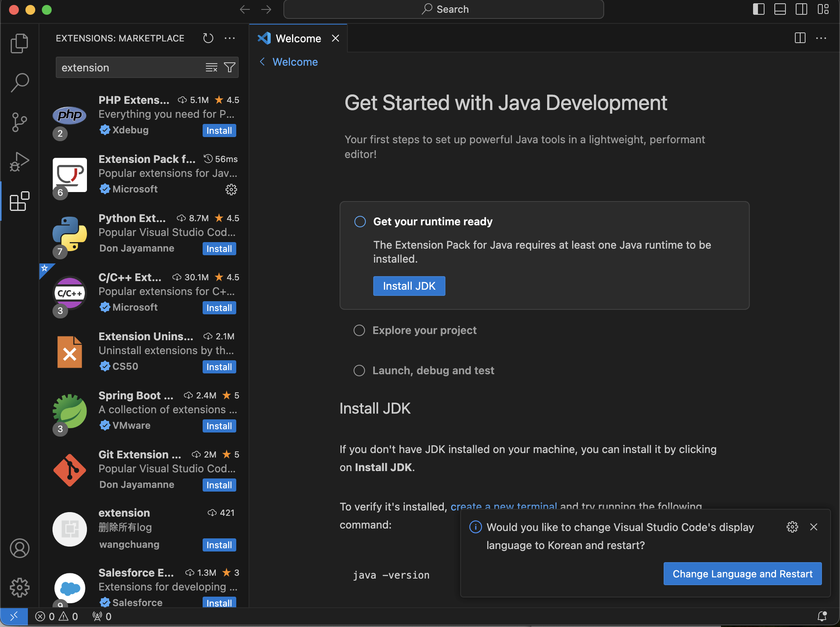Open the 'create a new terminal' link

pyautogui.click(x=504, y=506)
